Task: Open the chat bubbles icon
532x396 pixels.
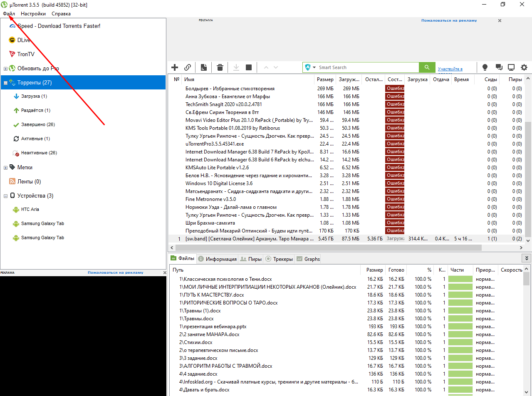Action: point(498,67)
